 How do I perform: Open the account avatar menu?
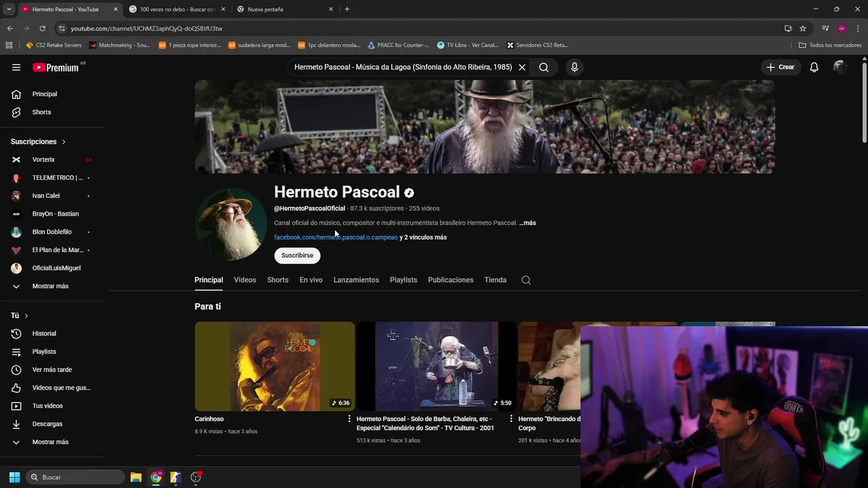pos(840,67)
